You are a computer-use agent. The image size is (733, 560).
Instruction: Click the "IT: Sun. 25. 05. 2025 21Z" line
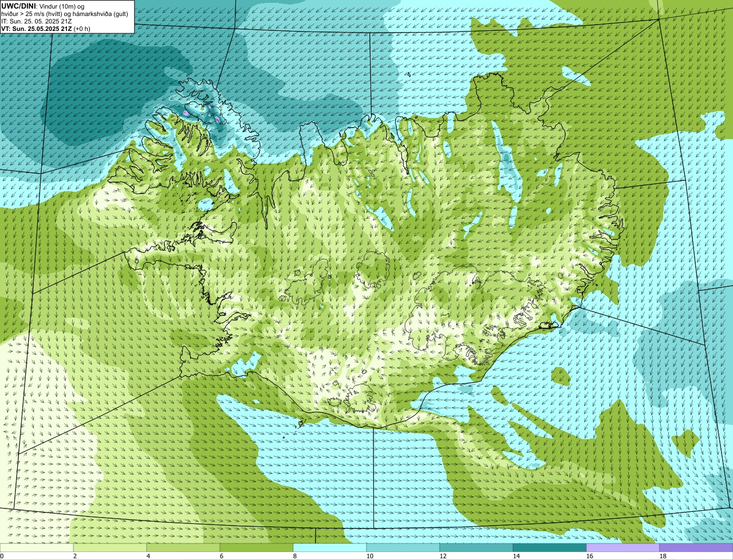37,21
